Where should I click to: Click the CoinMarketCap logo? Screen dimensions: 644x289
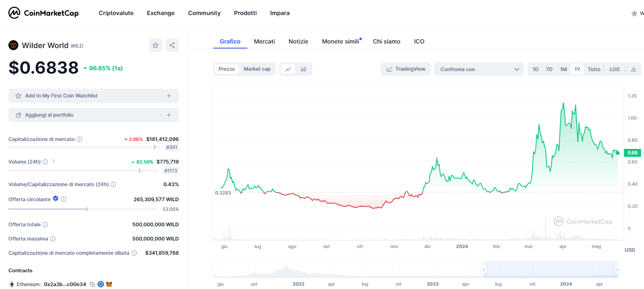(43, 13)
